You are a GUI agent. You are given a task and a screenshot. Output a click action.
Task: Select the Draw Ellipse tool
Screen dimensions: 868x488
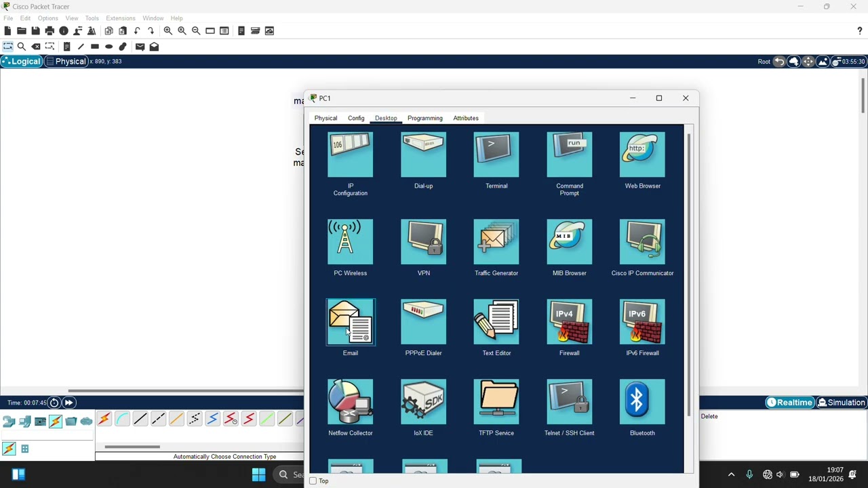coord(108,47)
